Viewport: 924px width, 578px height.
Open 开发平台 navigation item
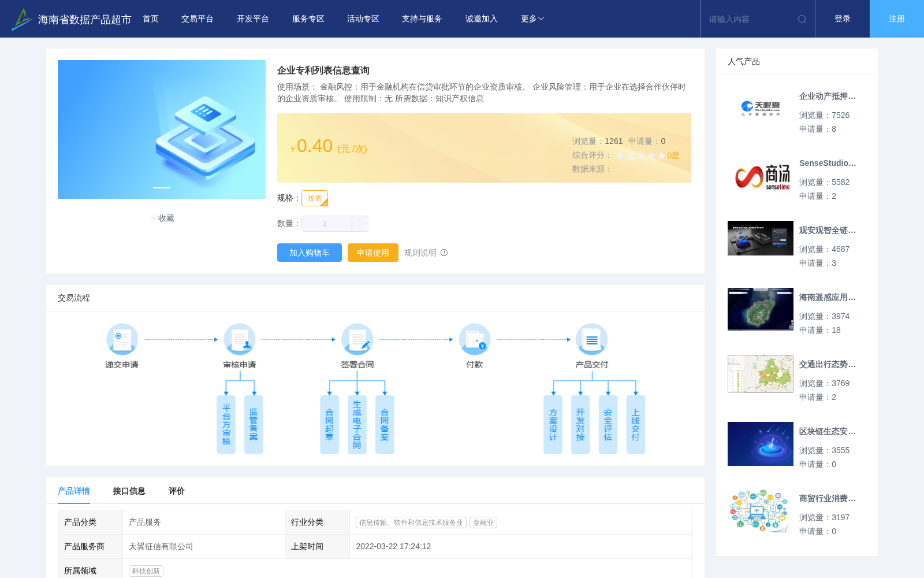[253, 19]
